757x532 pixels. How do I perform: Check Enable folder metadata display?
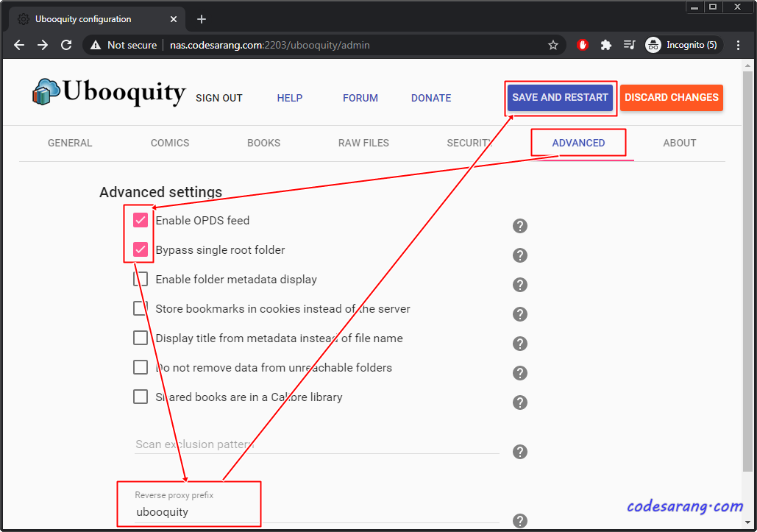coord(141,279)
